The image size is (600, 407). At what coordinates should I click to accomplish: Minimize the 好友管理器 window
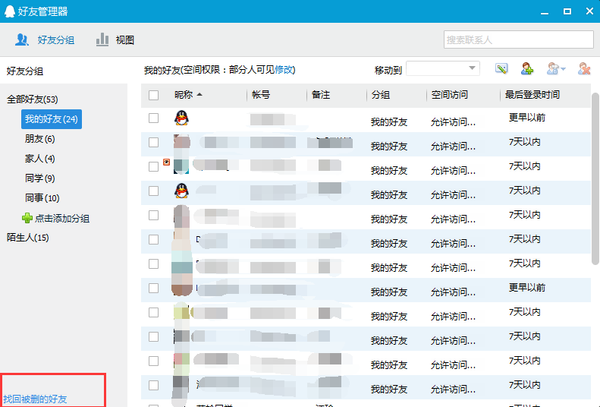[x=545, y=12]
